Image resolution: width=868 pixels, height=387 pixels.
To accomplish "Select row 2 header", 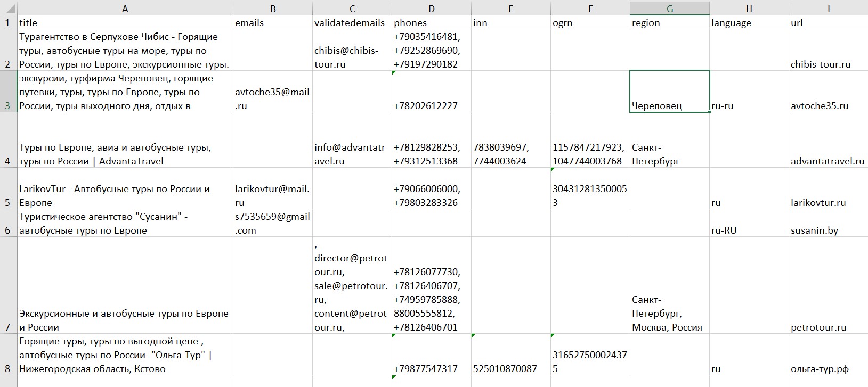I will (x=9, y=50).
